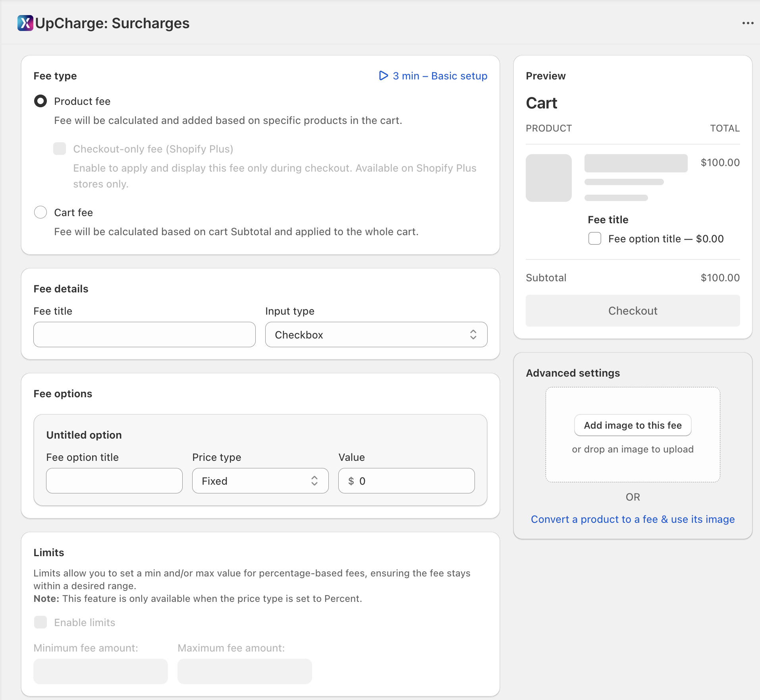Open the 3 min Basic setup link
Screen dimensions: 760x700
[440, 75]
